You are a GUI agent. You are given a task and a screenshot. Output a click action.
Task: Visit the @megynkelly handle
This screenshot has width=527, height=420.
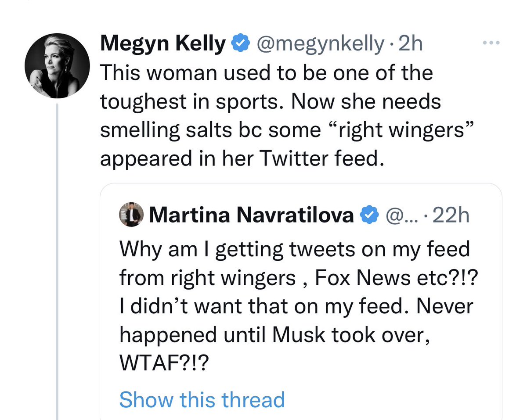(x=320, y=44)
